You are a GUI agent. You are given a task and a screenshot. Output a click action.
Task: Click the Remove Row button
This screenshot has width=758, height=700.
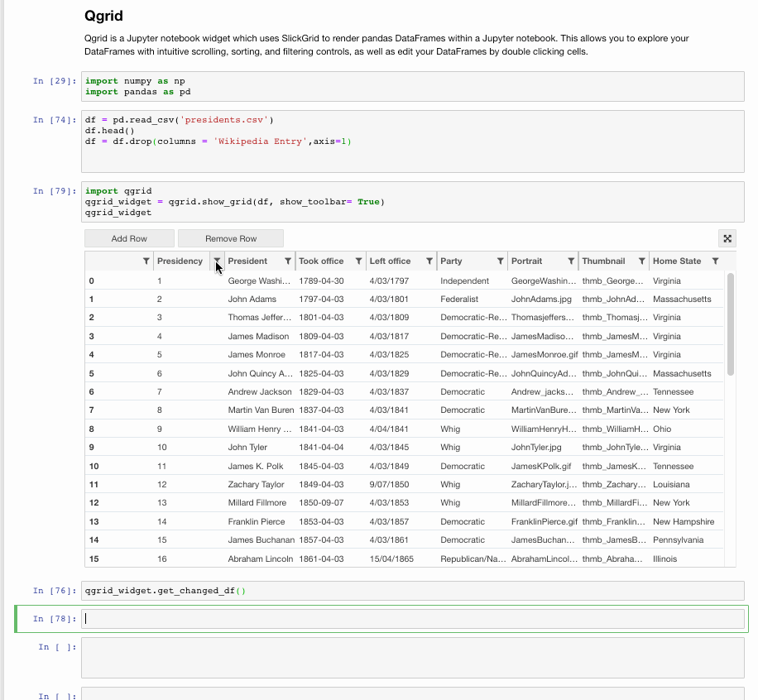click(x=230, y=237)
